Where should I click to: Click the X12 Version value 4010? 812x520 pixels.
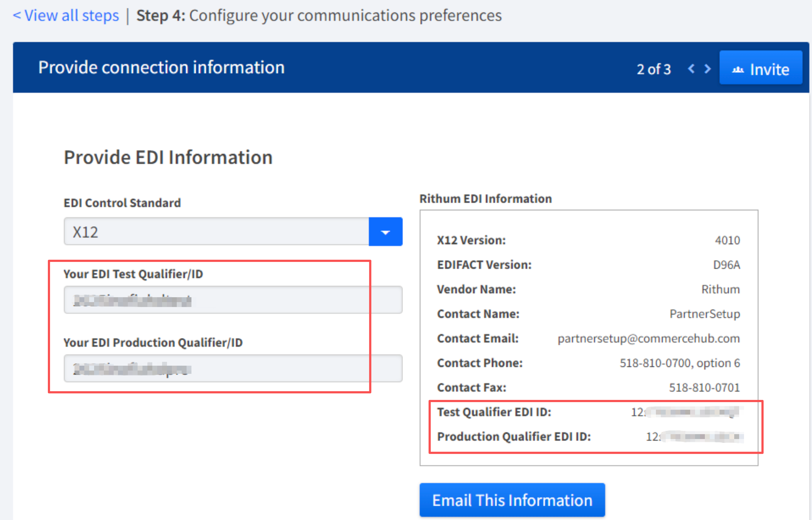[727, 240]
